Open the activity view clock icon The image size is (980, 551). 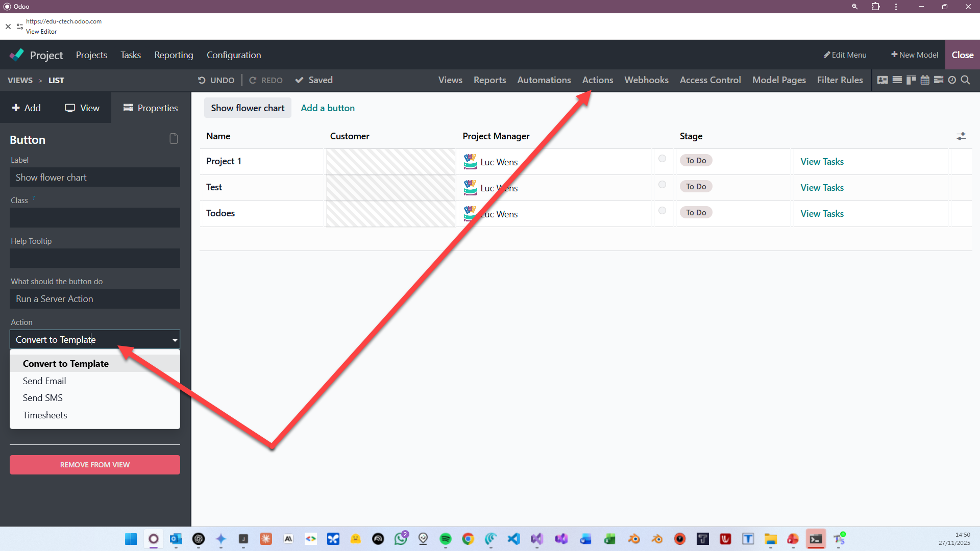(x=952, y=80)
